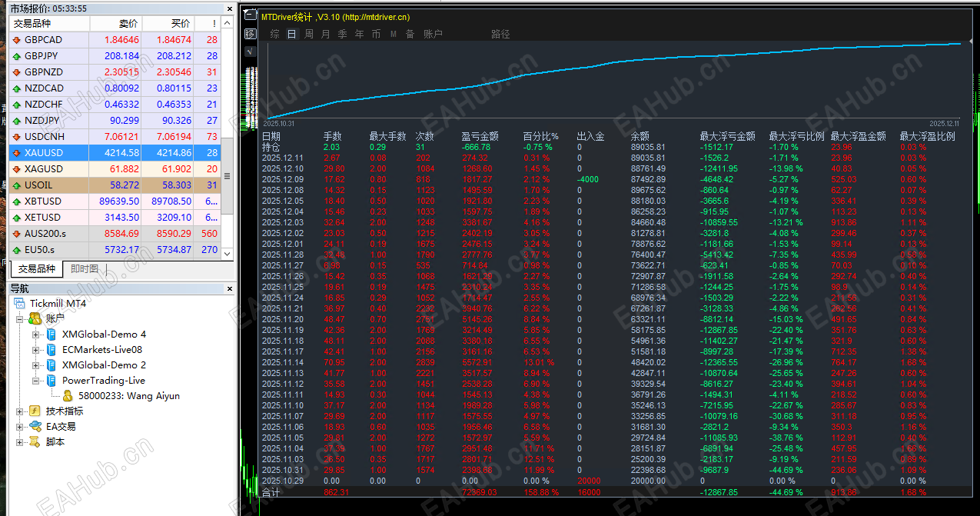
Task: Select account 58000233: Wang Aiyun
Action: (128, 396)
